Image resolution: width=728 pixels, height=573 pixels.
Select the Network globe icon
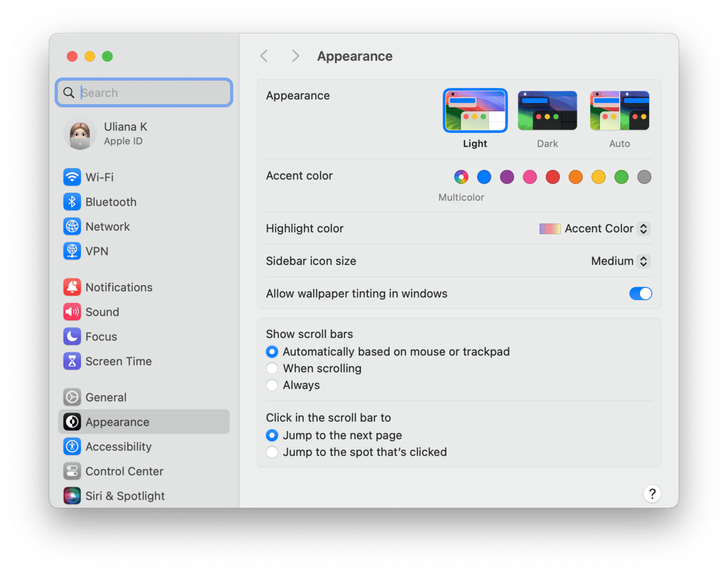[x=72, y=226]
